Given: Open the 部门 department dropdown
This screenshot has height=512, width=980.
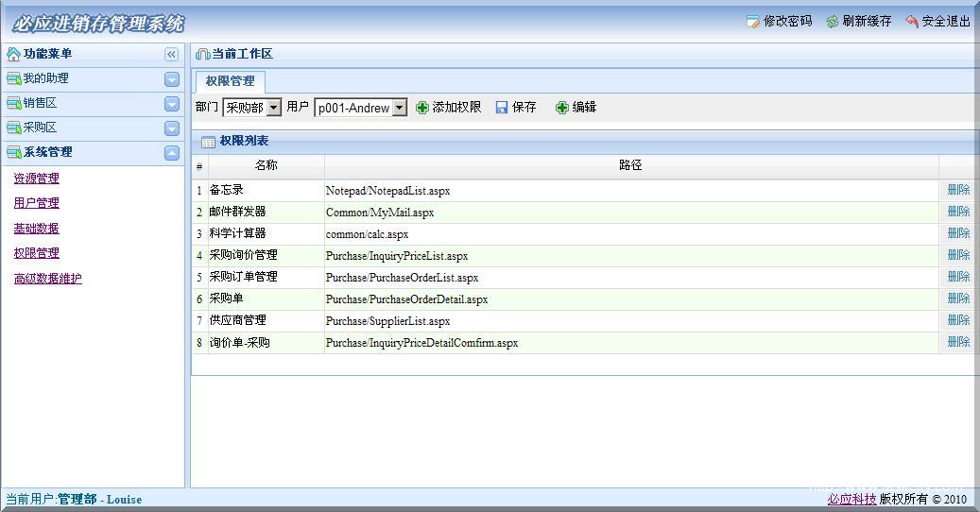Looking at the screenshot, I should (x=274, y=108).
